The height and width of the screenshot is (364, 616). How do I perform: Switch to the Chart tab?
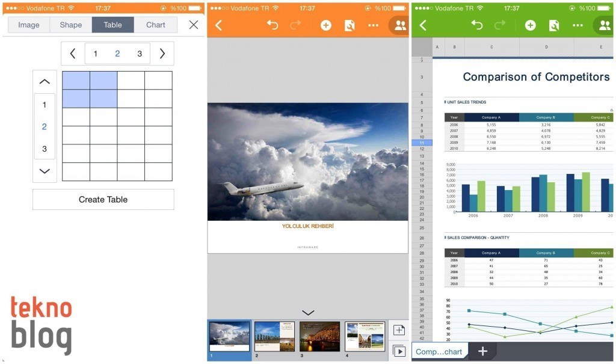156,25
